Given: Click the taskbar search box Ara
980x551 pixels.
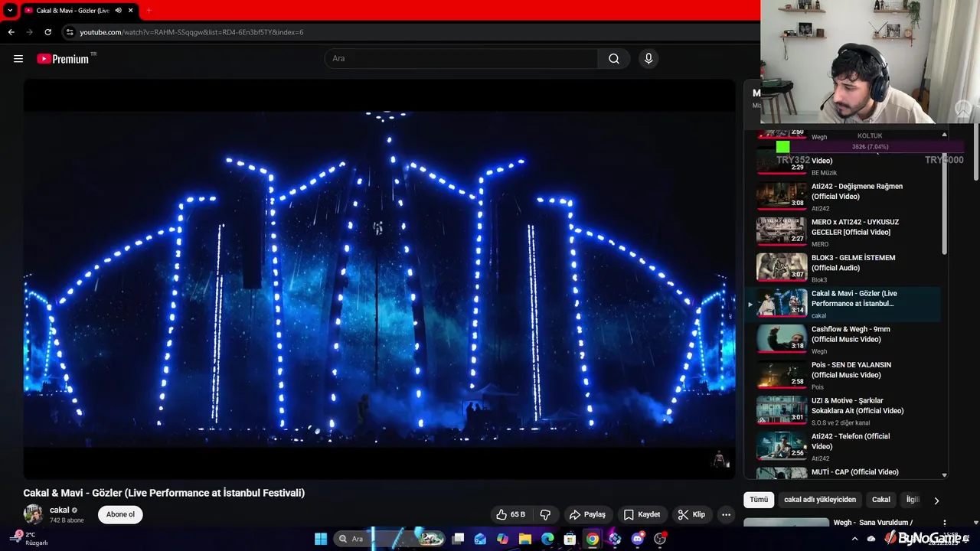Looking at the screenshot, I should (x=390, y=539).
